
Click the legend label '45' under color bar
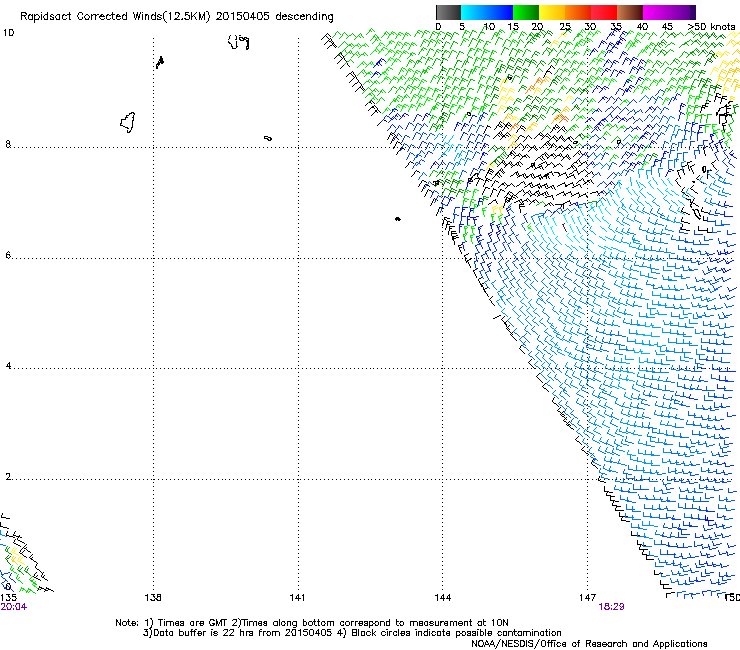click(667, 27)
